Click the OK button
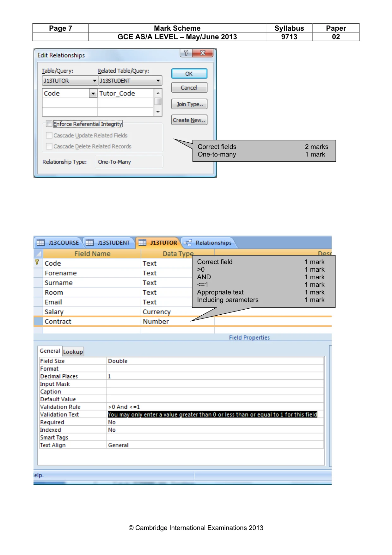The width and height of the screenshot is (392, 555). coord(189,74)
